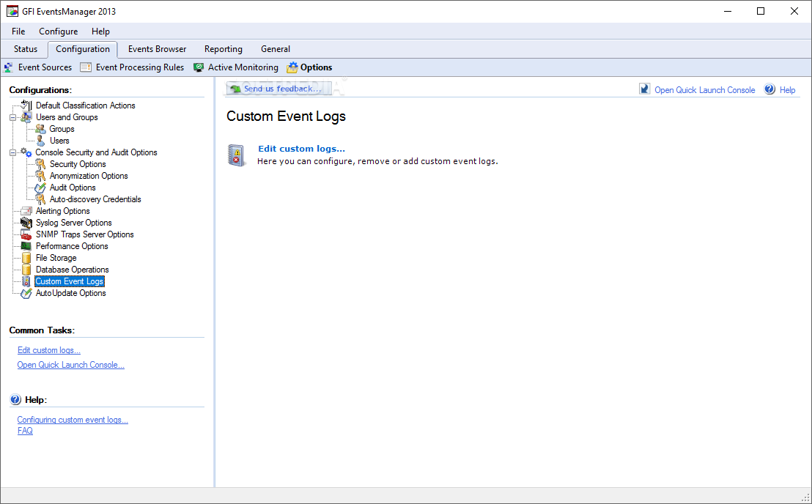The height and width of the screenshot is (504, 812).
Task: Collapse the Users and Groups tree node
Action: click(13, 117)
